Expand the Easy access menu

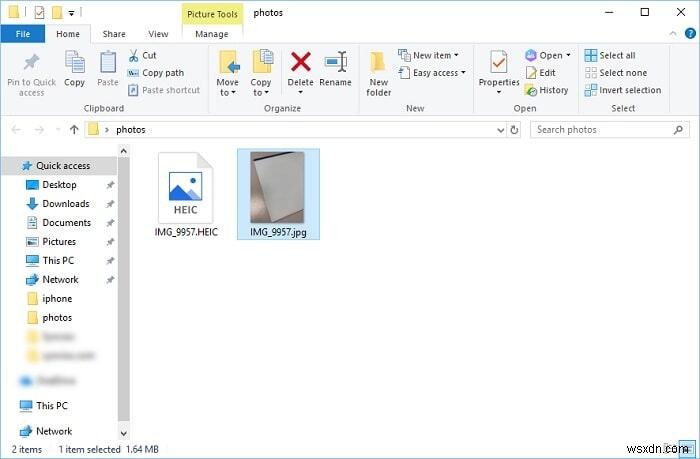[x=432, y=73]
